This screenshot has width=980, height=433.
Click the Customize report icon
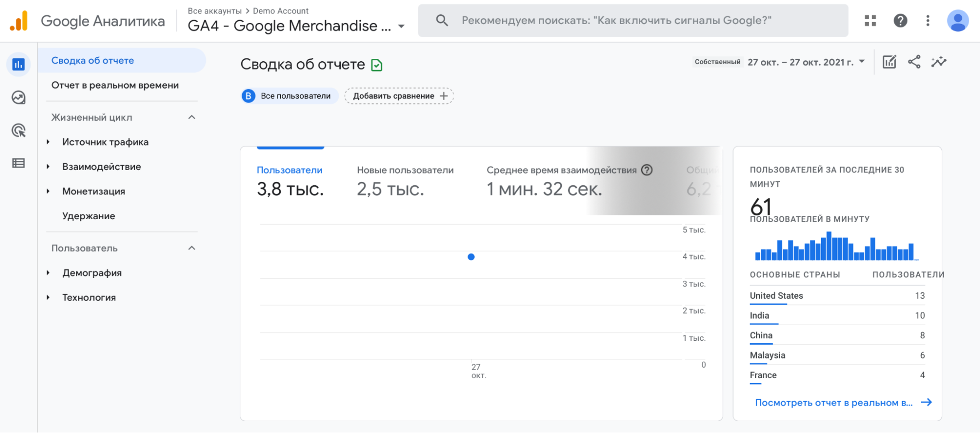coord(889,62)
